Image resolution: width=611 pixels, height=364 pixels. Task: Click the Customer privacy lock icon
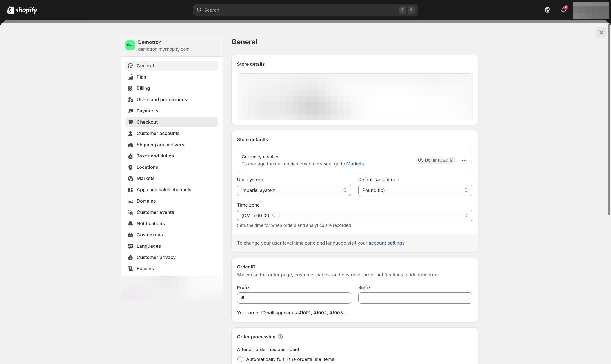tap(130, 258)
